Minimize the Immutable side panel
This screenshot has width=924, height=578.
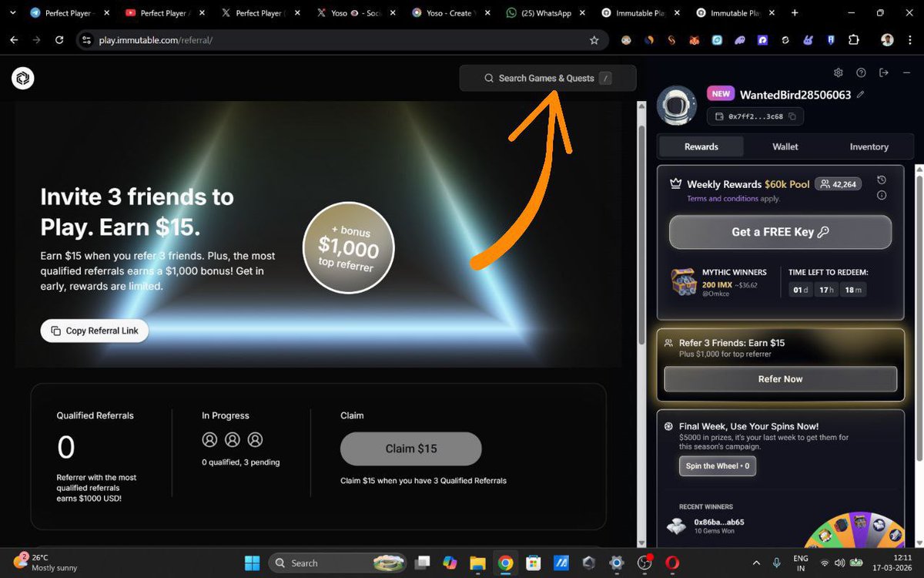[x=906, y=72]
